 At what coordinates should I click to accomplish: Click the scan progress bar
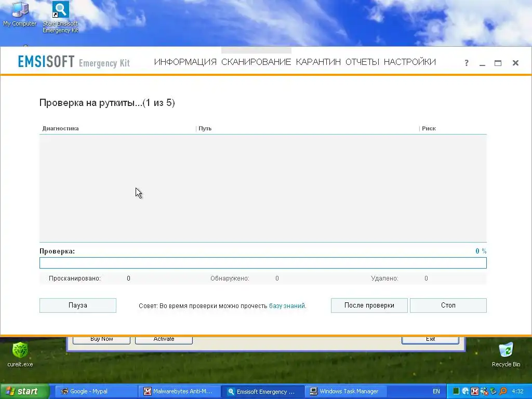(x=263, y=263)
